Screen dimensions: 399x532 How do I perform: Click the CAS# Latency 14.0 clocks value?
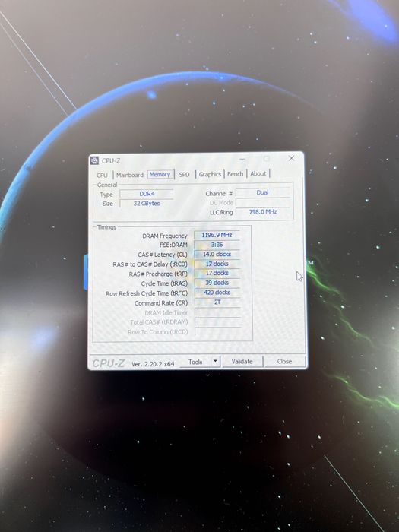pos(217,254)
